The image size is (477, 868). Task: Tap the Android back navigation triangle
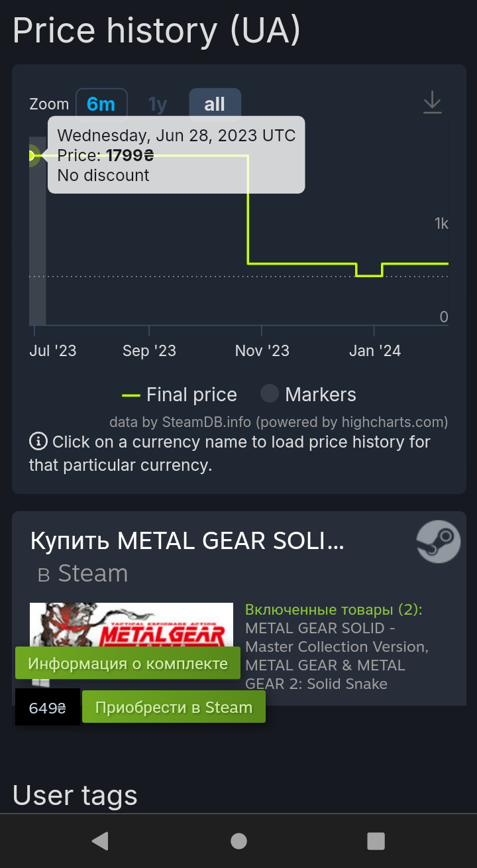pyautogui.click(x=99, y=841)
